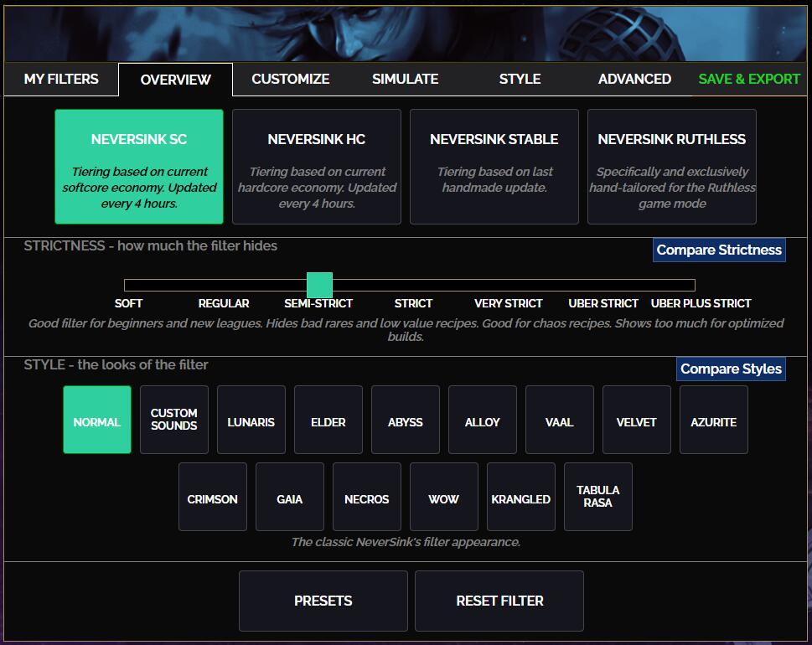Pick the Velvet style
The height and width of the screenshot is (645, 812).
(637, 420)
